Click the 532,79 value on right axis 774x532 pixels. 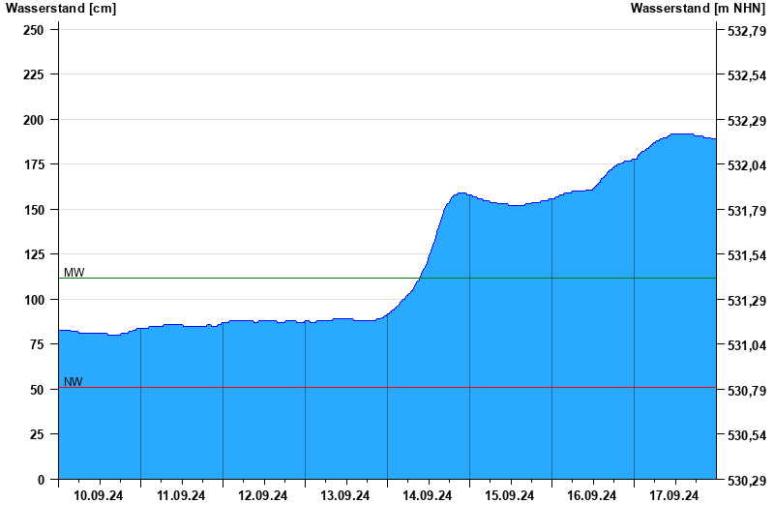click(x=747, y=31)
